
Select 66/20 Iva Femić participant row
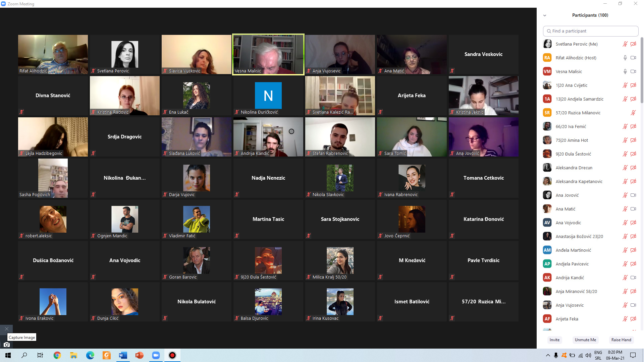(590, 126)
